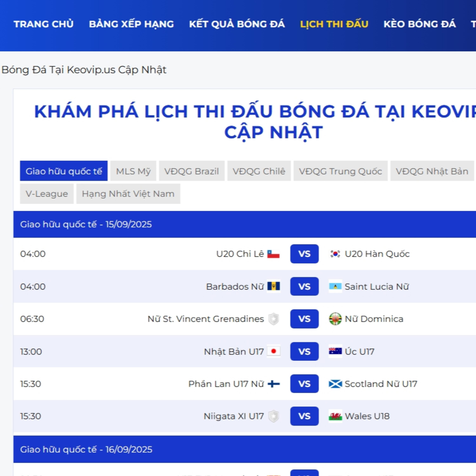Click team name Phần Lan U17 Nữ

(226, 384)
